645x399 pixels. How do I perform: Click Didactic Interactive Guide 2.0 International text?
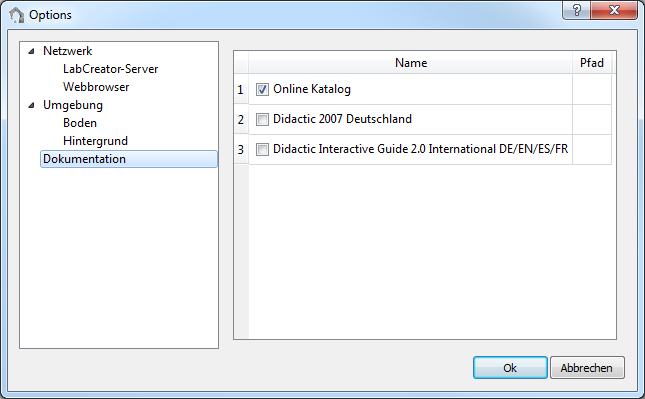[x=420, y=149]
